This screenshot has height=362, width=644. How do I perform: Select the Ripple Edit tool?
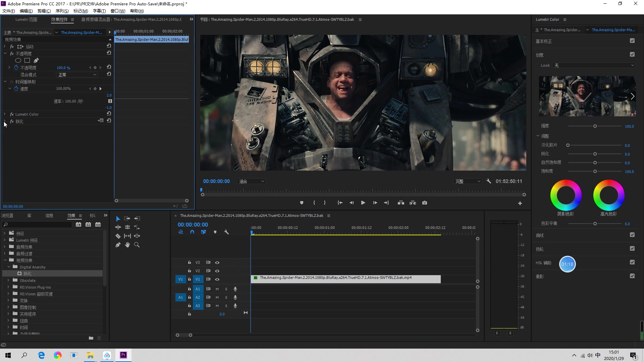point(118,227)
